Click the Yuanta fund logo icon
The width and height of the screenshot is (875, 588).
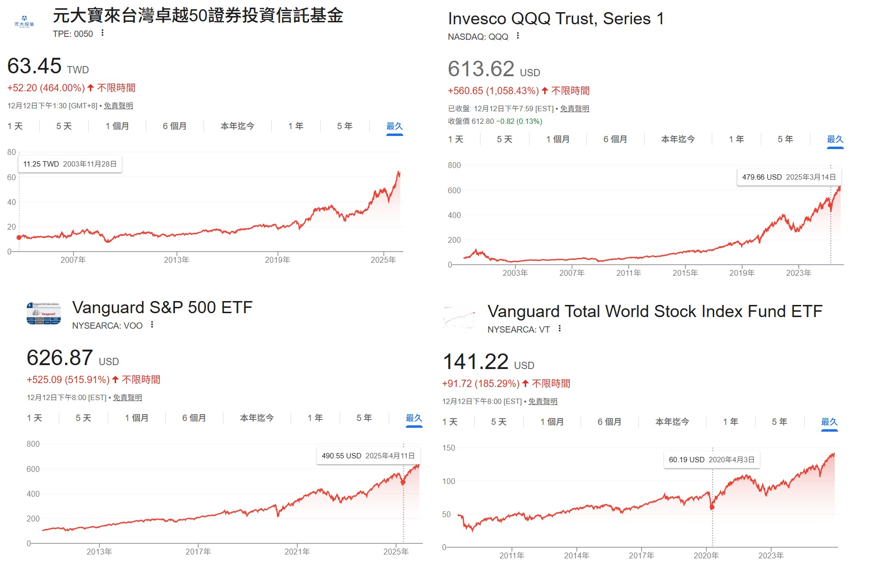pyautogui.click(x=24, y=21)
